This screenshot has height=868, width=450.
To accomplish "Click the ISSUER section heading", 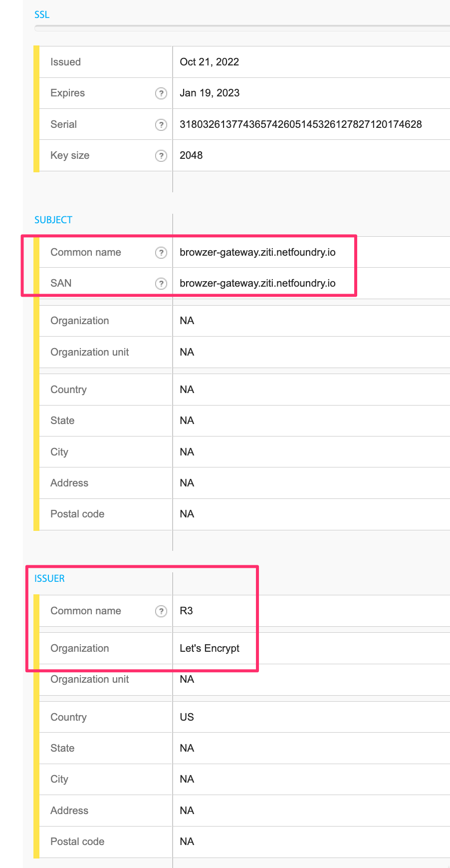I will (49, 579).
